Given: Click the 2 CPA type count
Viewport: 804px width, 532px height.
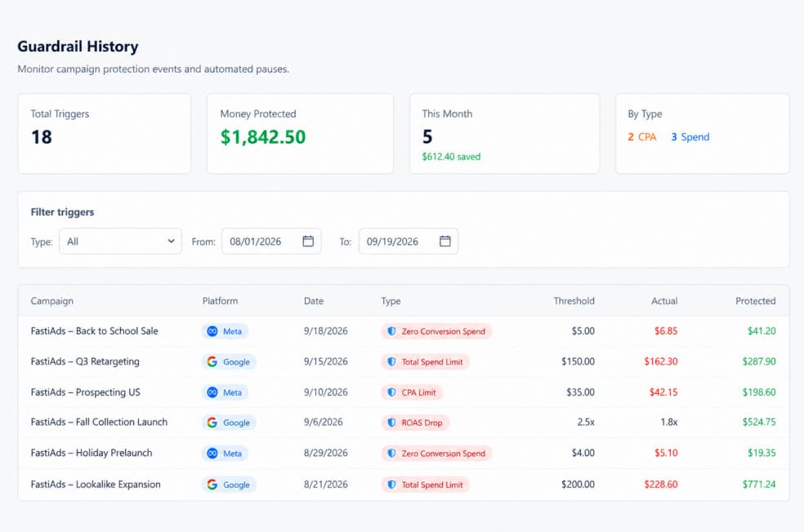Looking at the screenshot, I should pyautogui.click(x=642, y=137).
